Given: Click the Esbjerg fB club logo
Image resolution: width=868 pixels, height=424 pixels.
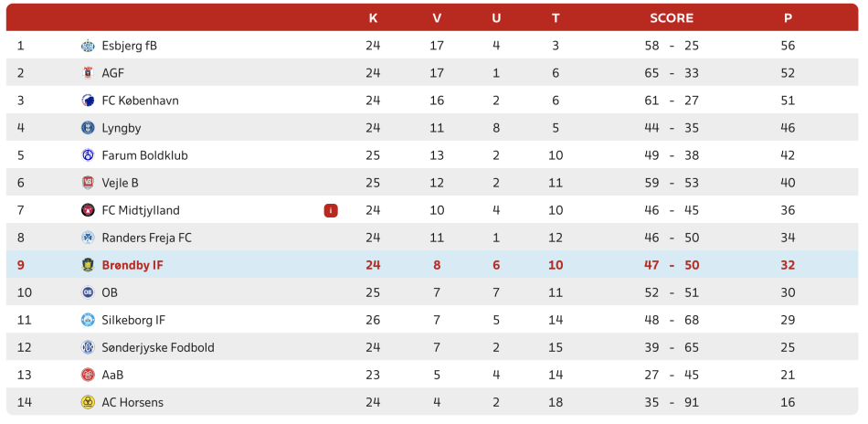Looking at the screenshot, I should 88,46.
